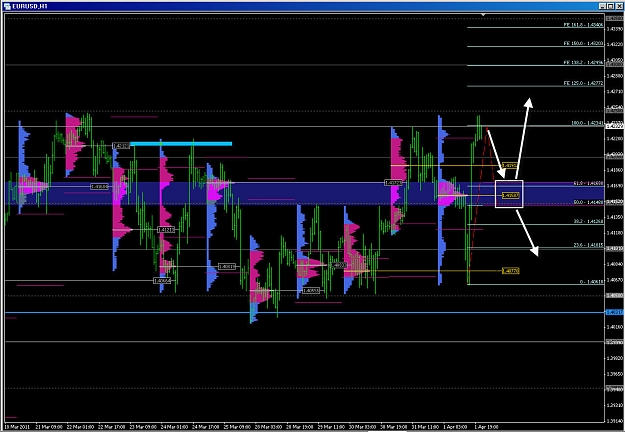The image size is (625, 432).
Task: Close the EURUSD,H1 chart window
Action: 618,6
